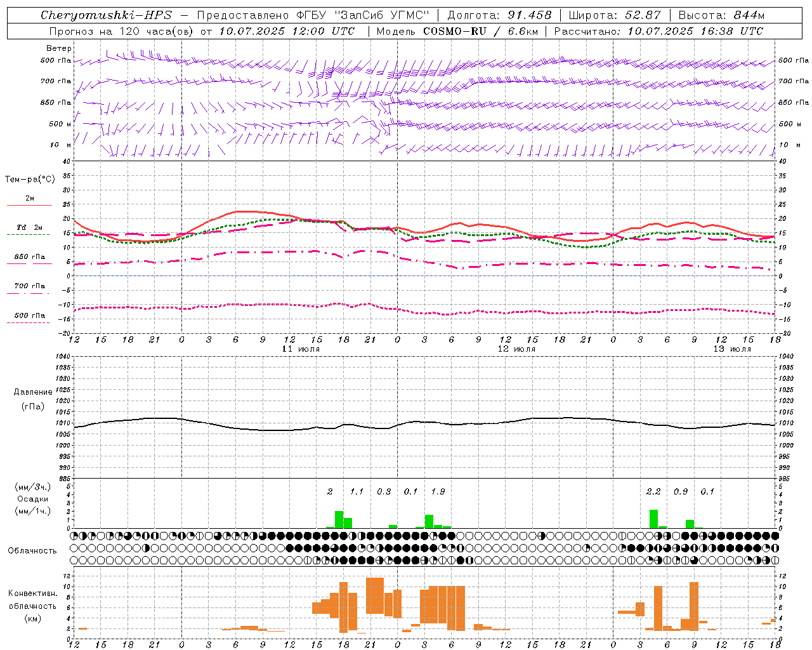Click the "11 июля" date label
Viewport: 812px width, 650px height.
[x=301, y=349]
